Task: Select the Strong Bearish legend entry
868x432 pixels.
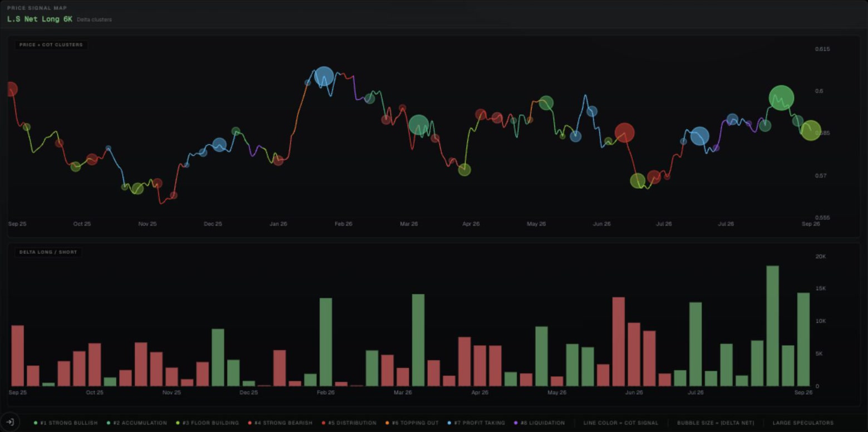Action: (280, 423)
